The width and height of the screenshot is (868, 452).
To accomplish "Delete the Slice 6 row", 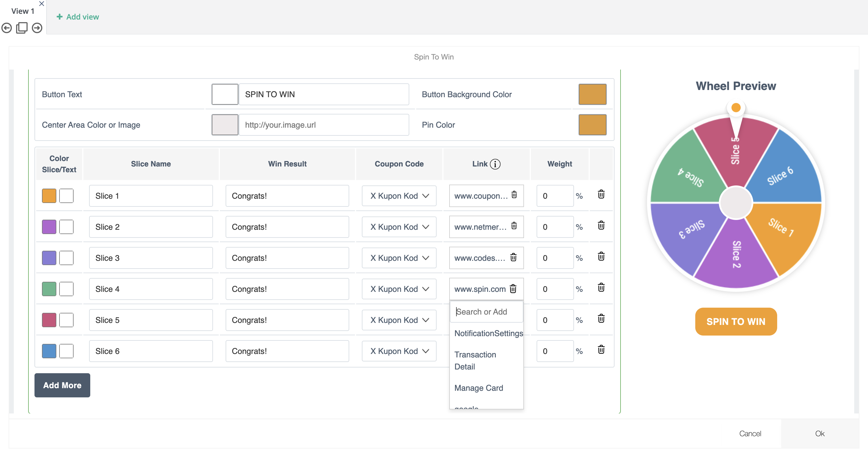I will coord(601,350).
